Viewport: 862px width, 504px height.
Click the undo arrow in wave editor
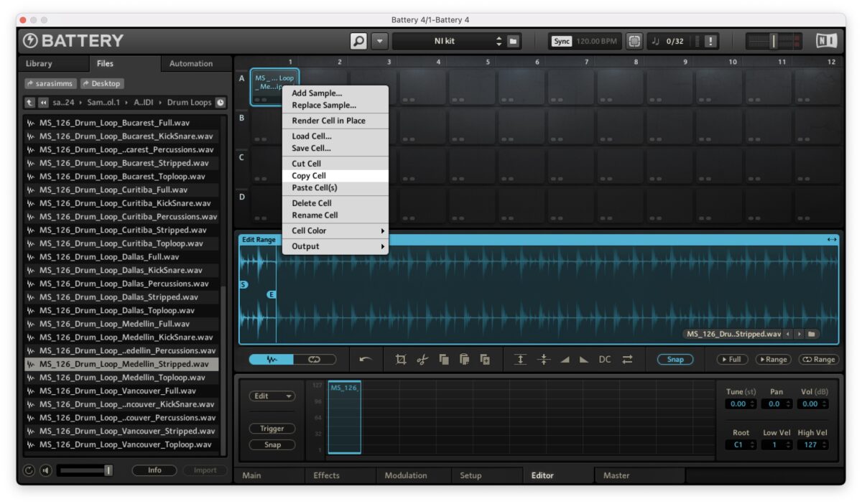366,360
